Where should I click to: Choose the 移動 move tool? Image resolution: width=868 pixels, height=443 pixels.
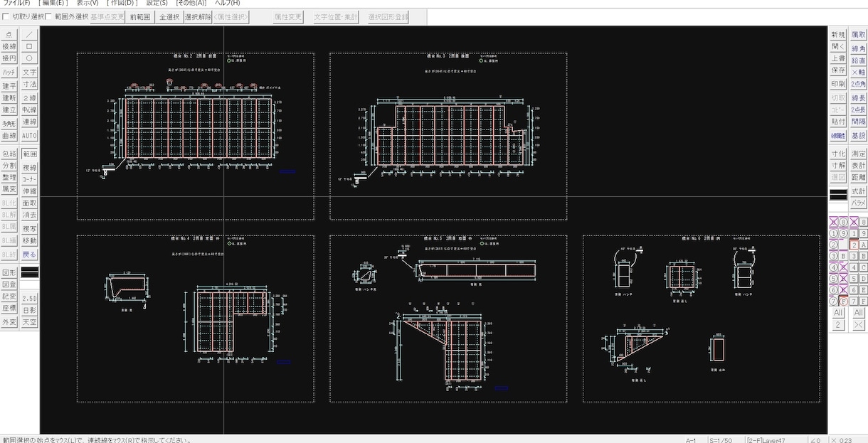click(29, 241)
